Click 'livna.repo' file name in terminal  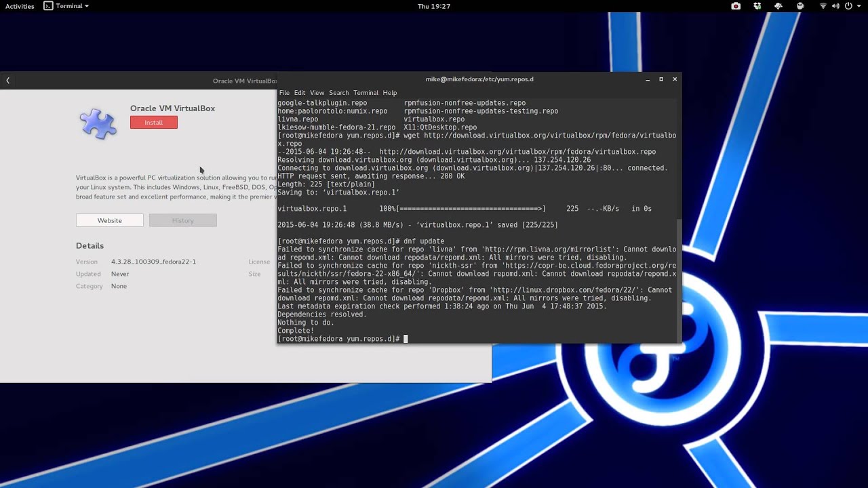point(298,119)
